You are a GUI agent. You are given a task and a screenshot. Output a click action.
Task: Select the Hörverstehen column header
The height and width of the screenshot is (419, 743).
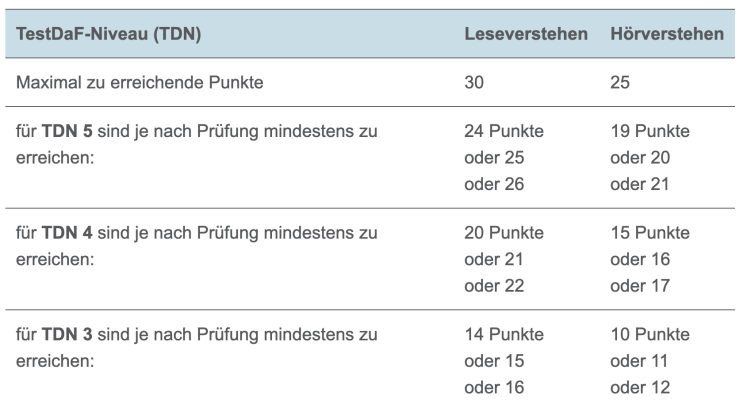(666, 34)
